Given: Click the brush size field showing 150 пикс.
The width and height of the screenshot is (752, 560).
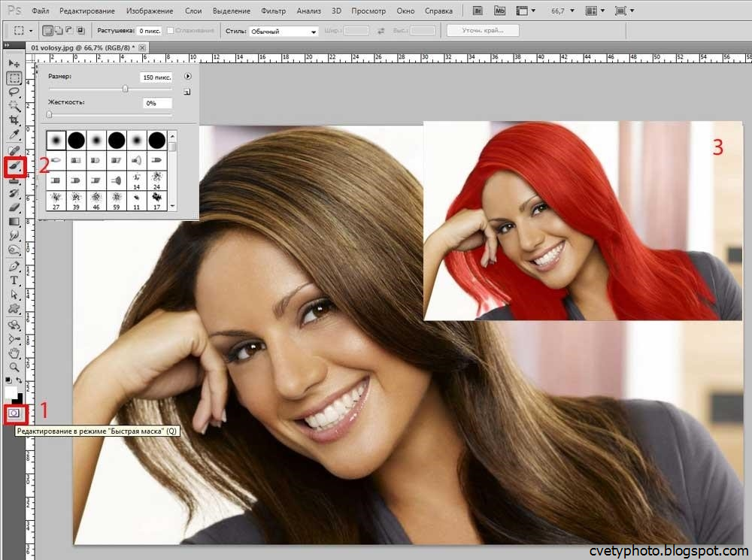Looking at the screenshot, I should pos(156,77).
